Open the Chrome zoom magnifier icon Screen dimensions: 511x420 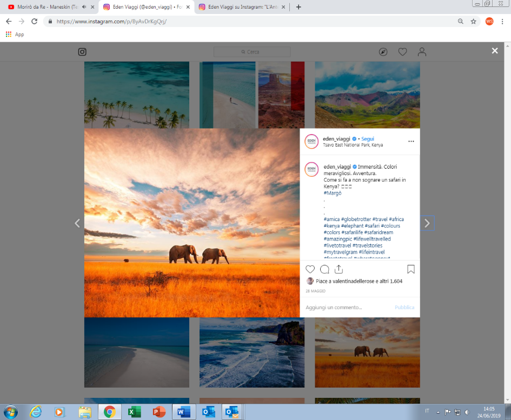[460, 21]
